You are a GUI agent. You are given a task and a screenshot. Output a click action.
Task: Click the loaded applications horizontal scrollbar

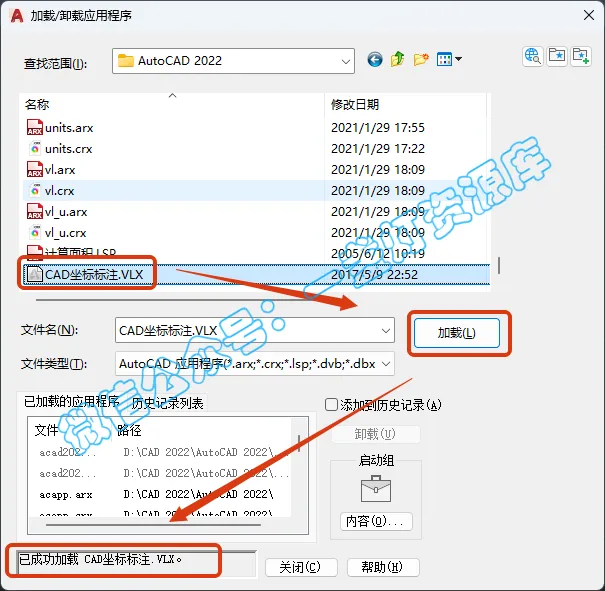pos(153,525)
